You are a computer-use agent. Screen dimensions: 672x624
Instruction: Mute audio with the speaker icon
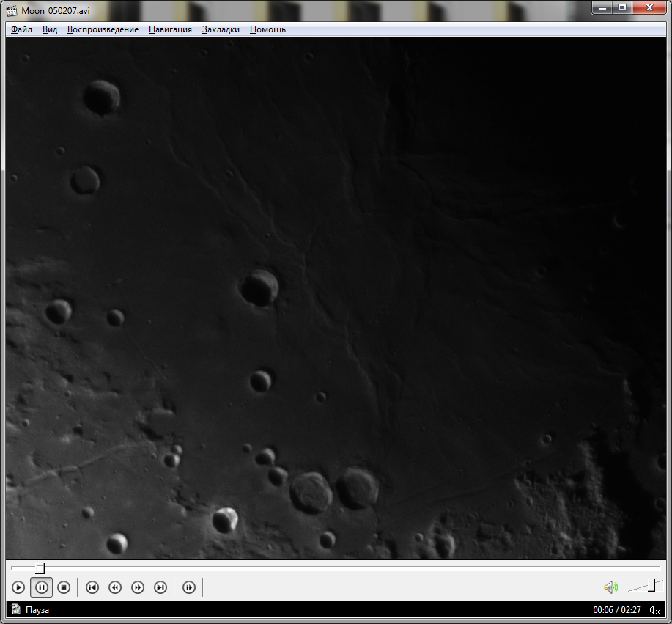610,587
